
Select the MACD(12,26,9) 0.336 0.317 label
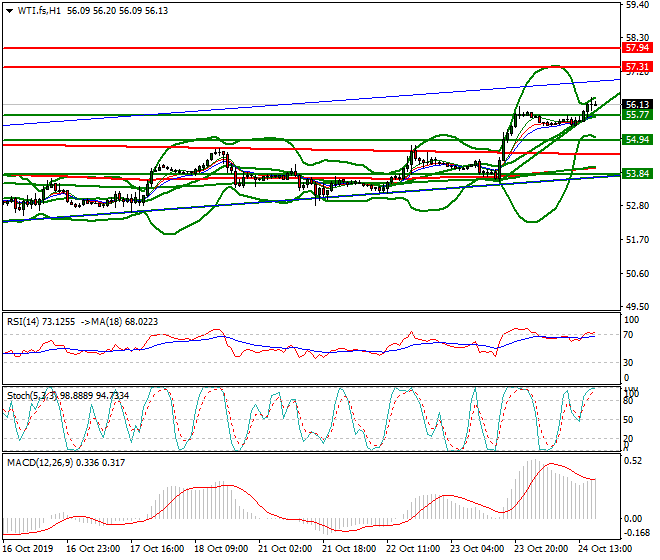pos(66,463)
